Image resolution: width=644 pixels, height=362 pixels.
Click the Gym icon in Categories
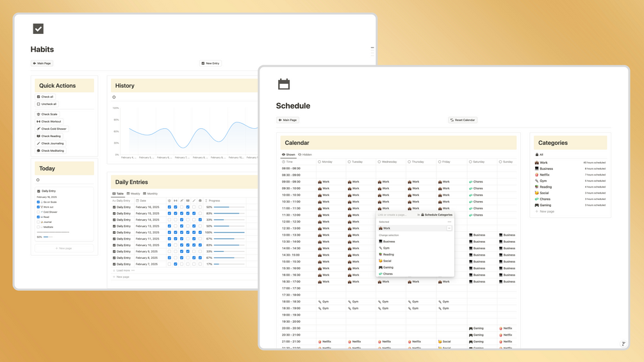click(537, 181)
